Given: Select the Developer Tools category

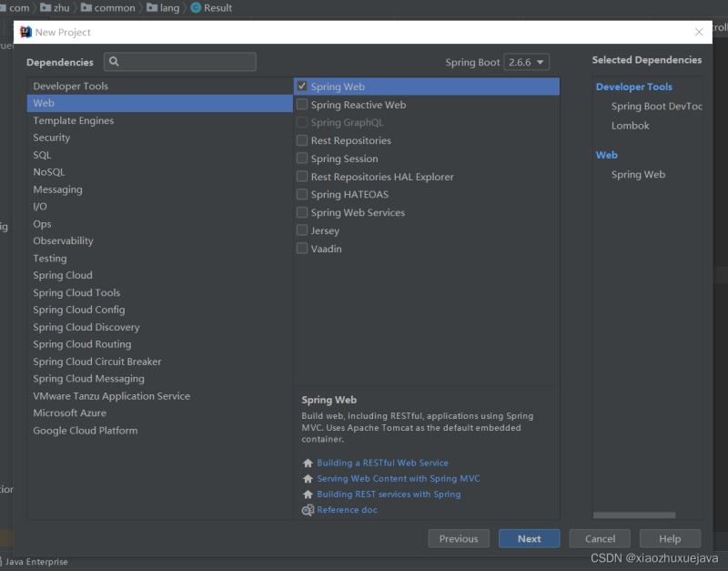Looking at the screenshot, I should tap(70, 87).
